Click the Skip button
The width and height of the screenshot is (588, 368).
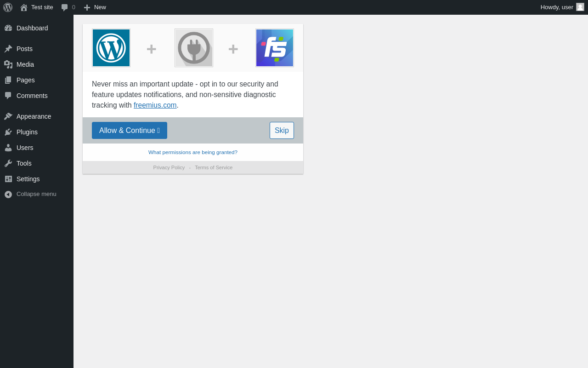click(282, 131)
